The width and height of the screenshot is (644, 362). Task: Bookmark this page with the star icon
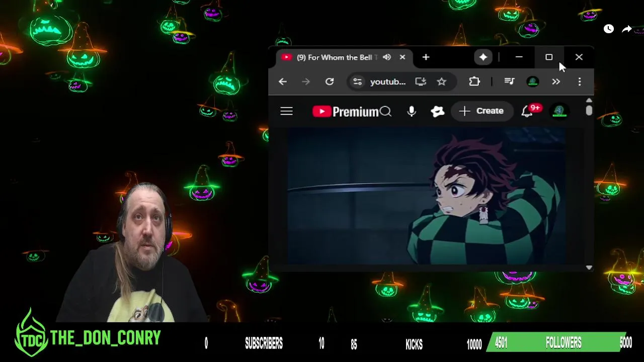[x=442, y=81]
